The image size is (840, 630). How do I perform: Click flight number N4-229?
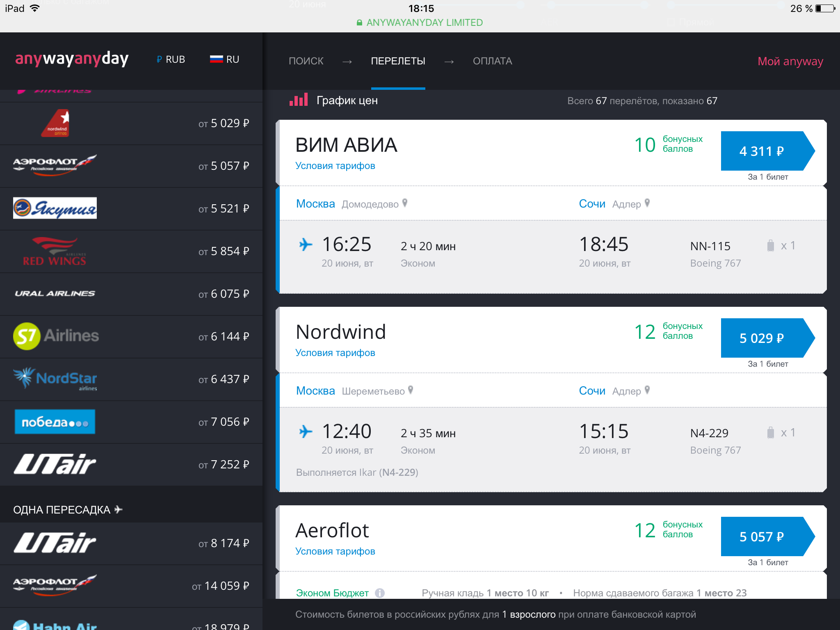point(709,433)
